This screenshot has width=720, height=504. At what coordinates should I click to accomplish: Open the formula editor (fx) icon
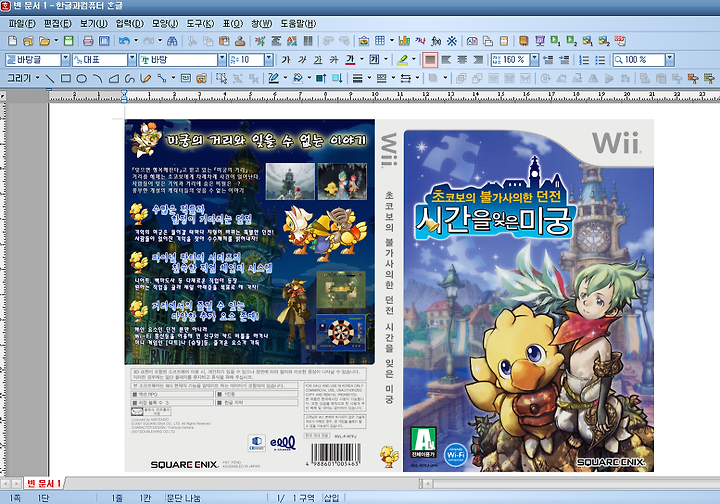pos(436,41)
